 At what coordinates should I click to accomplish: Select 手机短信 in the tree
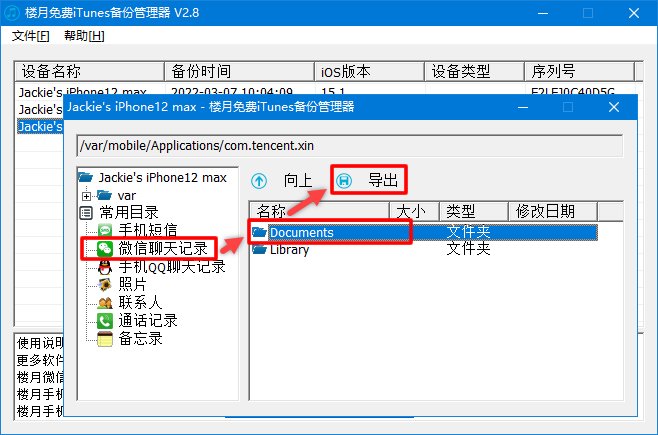pyautogui.click(x=148, y=230)
